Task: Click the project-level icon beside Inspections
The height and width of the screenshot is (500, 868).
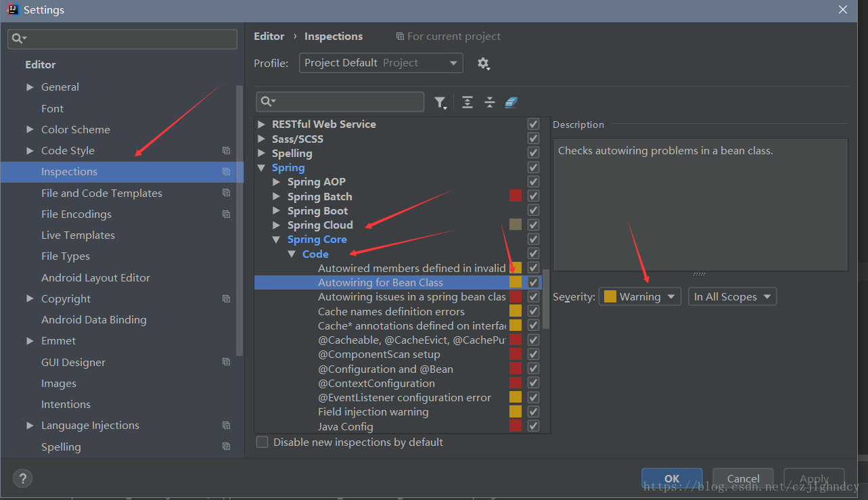Action: [x=226, y=172]
